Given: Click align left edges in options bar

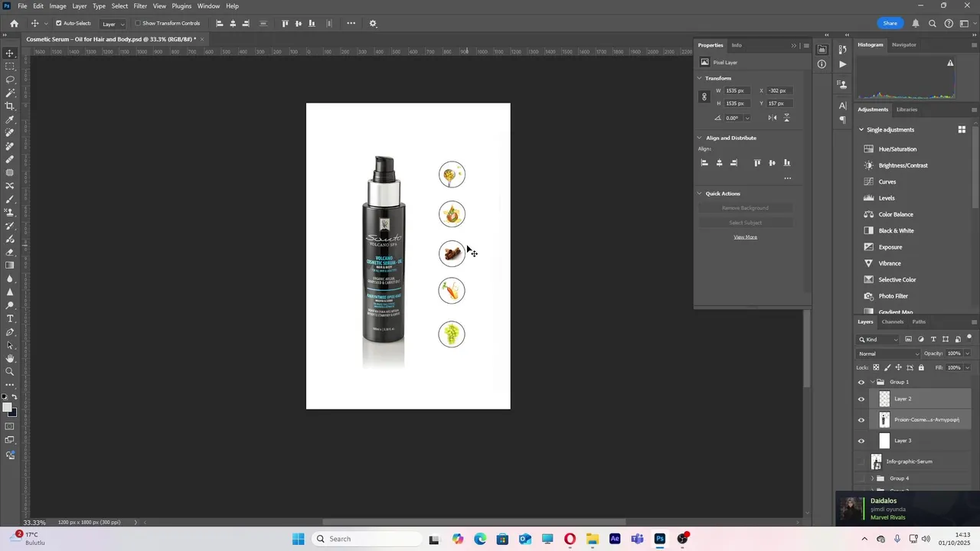Looking at the screenshot, I should (x=220, y=23).
